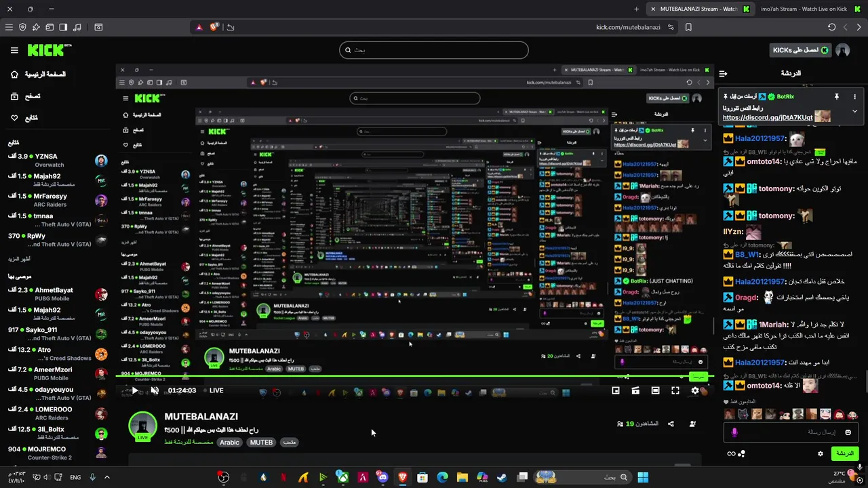The width and height of the screenshot is (868, 488).
Task: Click the Get KICKs button
Action: pyautogui.click(x=801, y=50)
